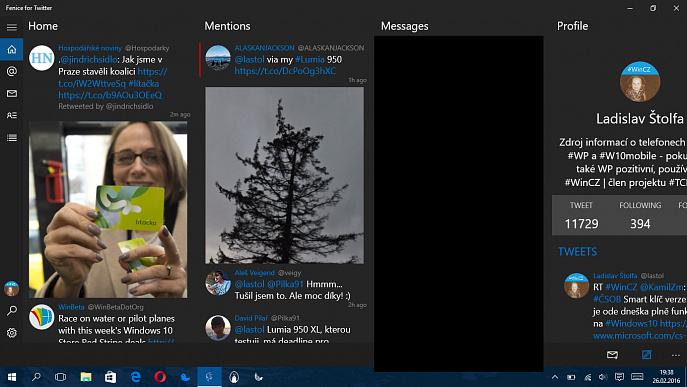This screenshot has height=387, width=687.
Task: Open WinBeta avatar
Action: 42,317
